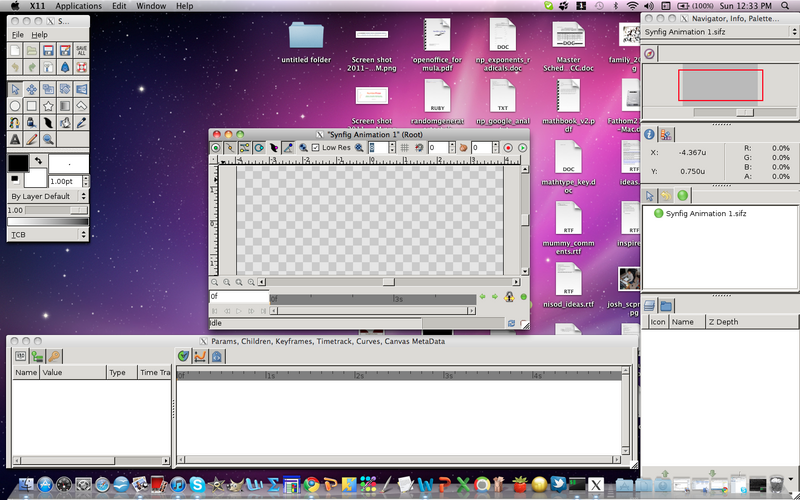800x500 pixels.
Task: Toggle the Low Res checkbox
Action: pyautogui.click(x=315, y=147)
